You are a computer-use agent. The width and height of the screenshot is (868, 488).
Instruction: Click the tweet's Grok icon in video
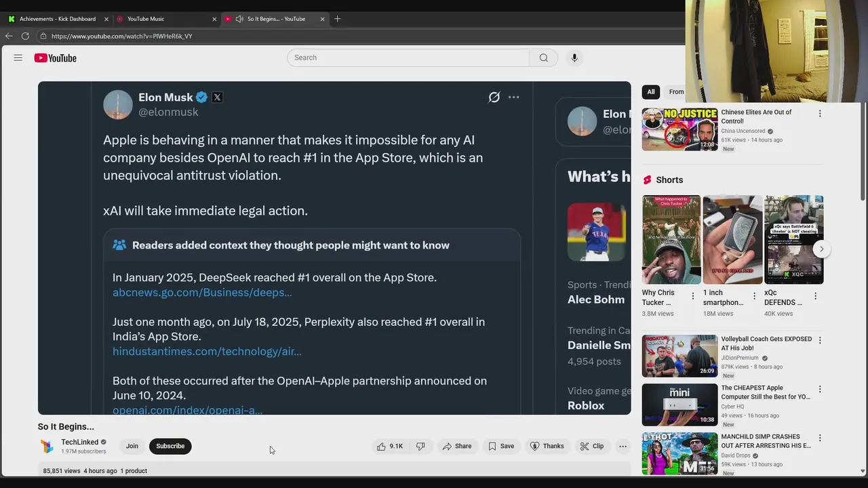click(494, 97)
